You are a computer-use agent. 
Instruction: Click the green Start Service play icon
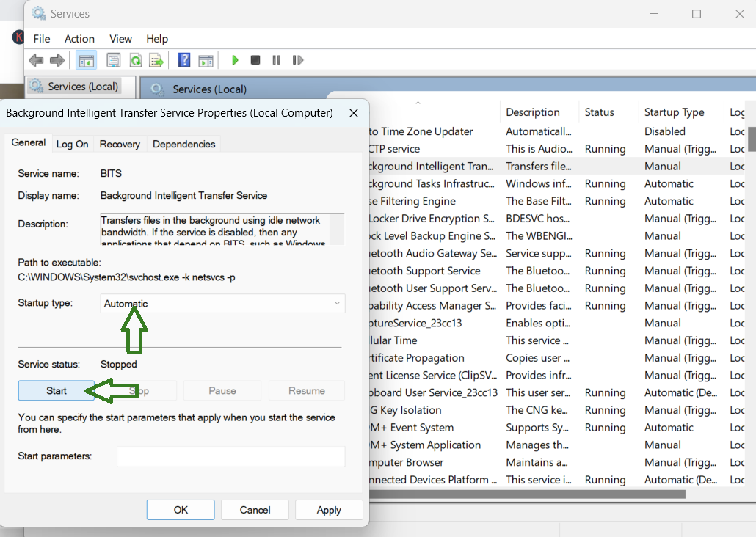point(235,60)
